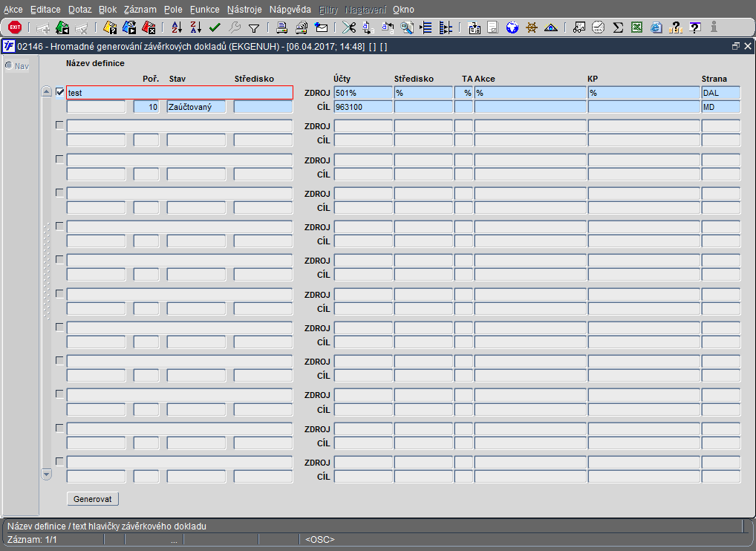The height and width of the screenshot is (551, 756).
Task: Open the Záznam menu
Action: pyautogui.click(x=140, y=10)
